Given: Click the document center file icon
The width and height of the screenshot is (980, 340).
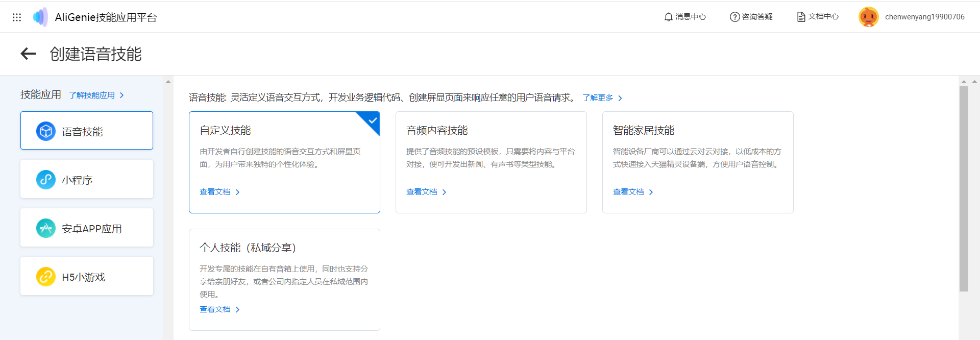Looking at the screenshot, I should coord(801,17).
